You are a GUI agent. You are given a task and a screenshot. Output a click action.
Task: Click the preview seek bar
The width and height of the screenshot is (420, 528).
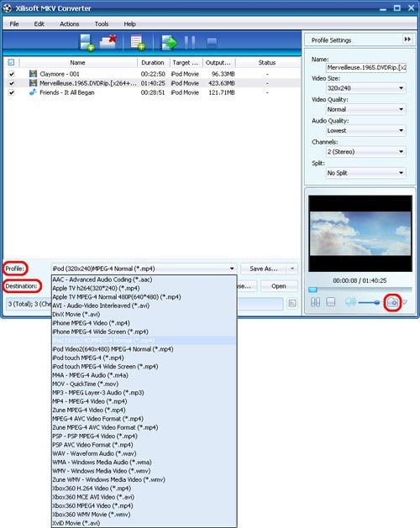click(x=360, y=290)
